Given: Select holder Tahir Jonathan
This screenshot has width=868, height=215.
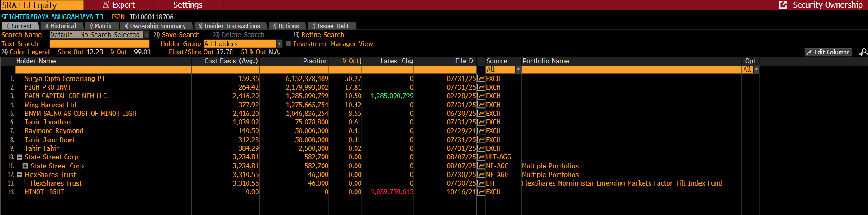Looking at the screenshot, I should coord(47,122).
